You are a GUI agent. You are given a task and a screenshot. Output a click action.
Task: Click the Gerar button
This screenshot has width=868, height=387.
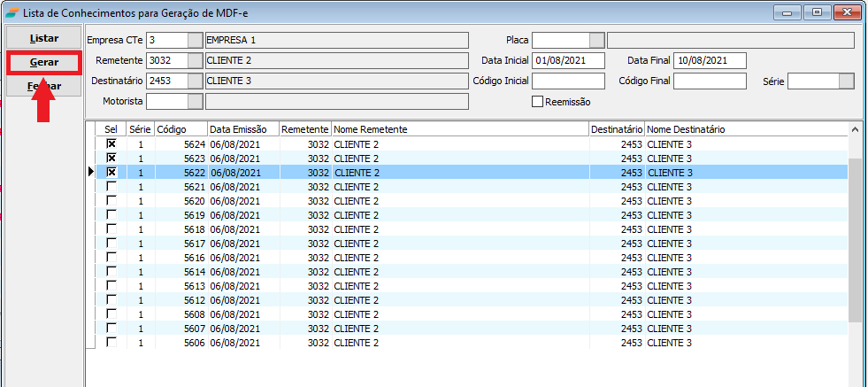click(x=44, y=63)
